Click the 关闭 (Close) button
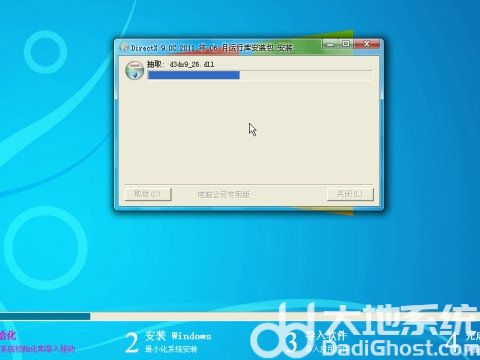This screenshot has height=360, width=480. (x=350, y=194)
